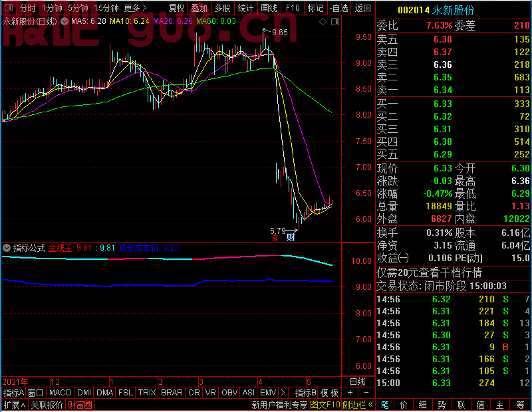
Task: Click the 日线 period label
Action: click(358, 382)
